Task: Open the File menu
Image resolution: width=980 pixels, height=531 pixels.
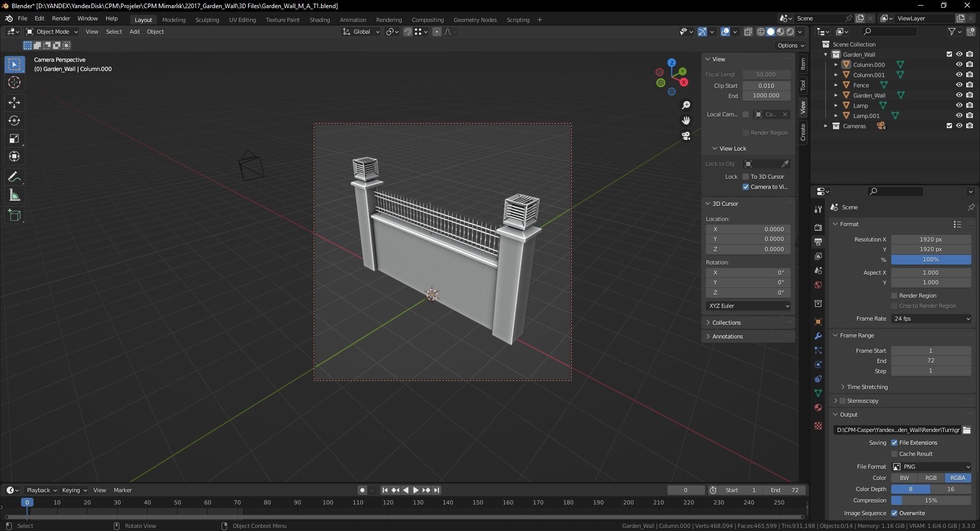Action: (x=22, y=18)
